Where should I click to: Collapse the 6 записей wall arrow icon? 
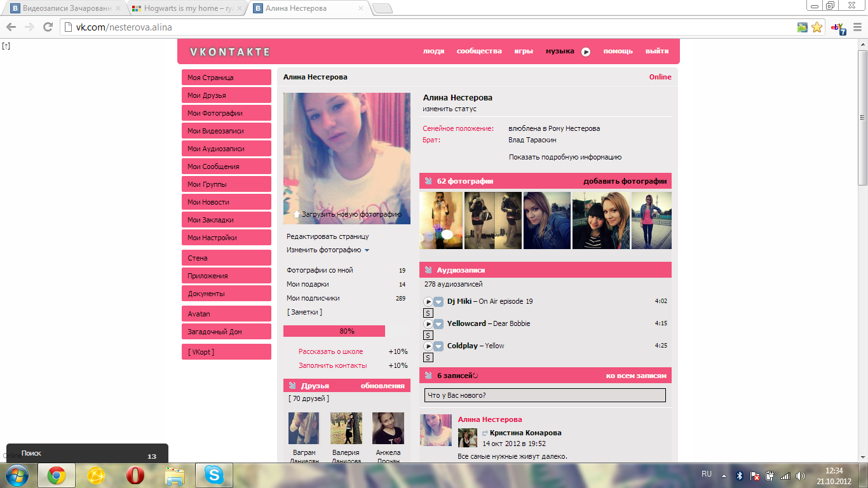coord(428,376)
